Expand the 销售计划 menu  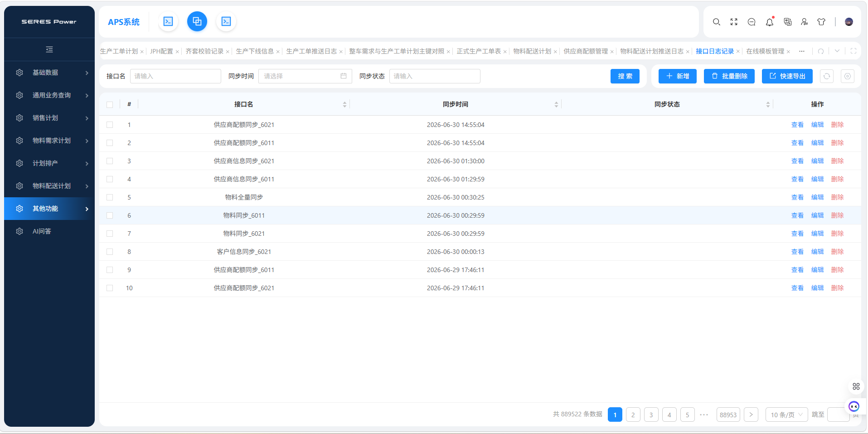point(49,118)
